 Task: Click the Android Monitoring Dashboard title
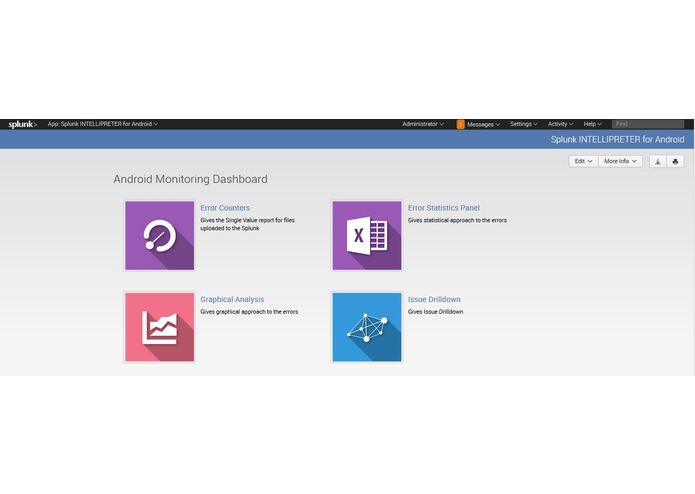click(x=190, y=179)
